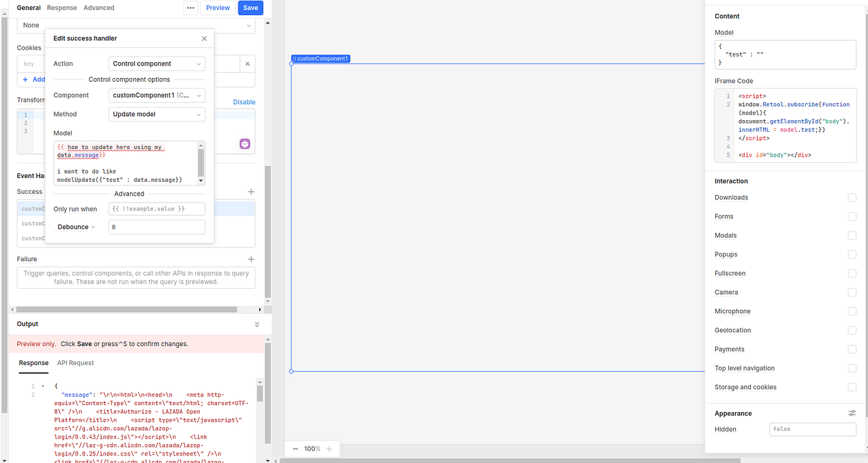Switch to the General tab

pos(29,8)
